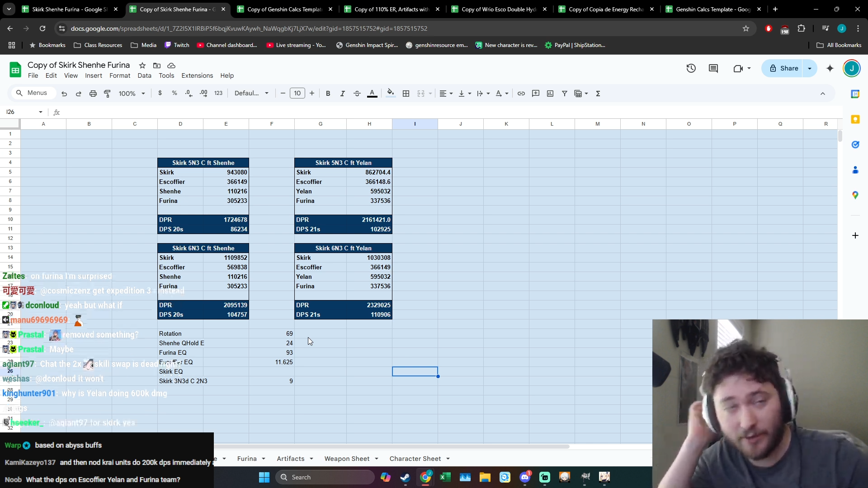Viewport: 868px width, 488px height.
Task: Open version history clock icon
Action: (x=691, y=68)
